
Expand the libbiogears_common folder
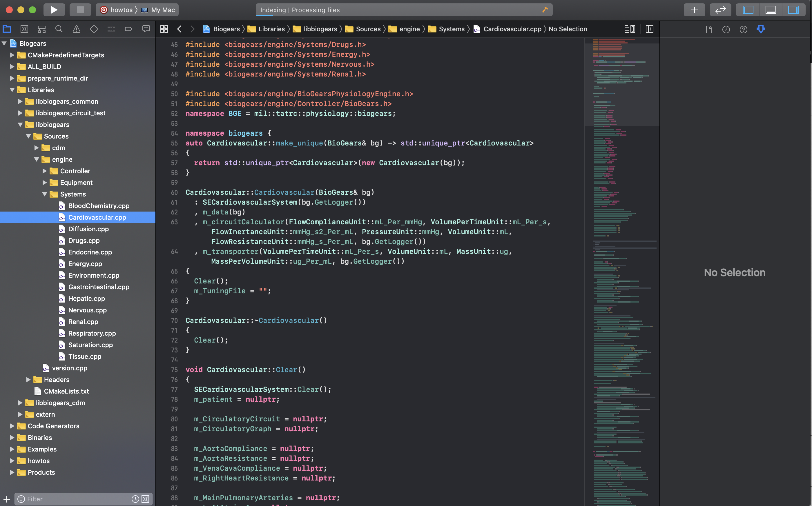[x=20, y=101]
